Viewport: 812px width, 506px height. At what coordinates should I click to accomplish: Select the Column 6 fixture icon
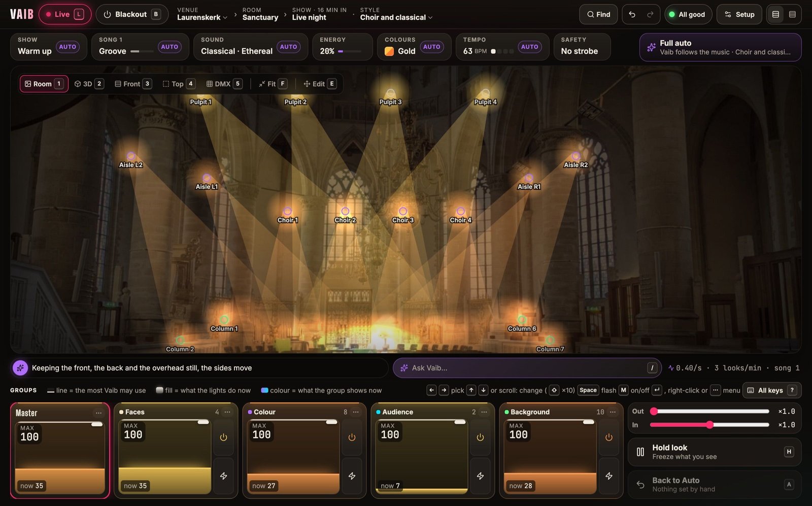(x=522, y=320)
